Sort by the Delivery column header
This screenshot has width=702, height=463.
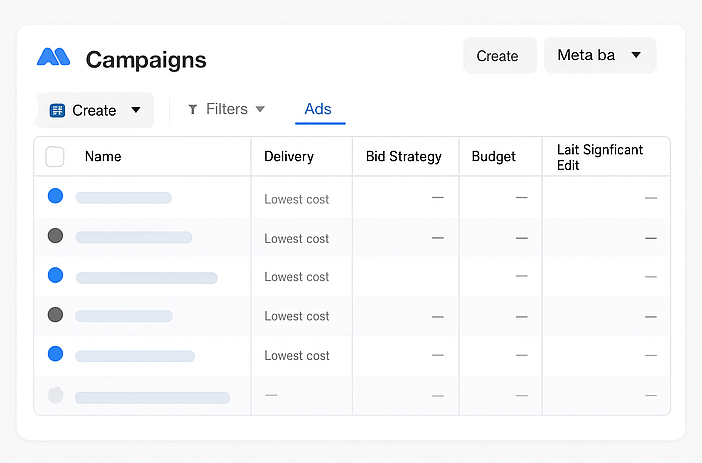pos(289,157)
